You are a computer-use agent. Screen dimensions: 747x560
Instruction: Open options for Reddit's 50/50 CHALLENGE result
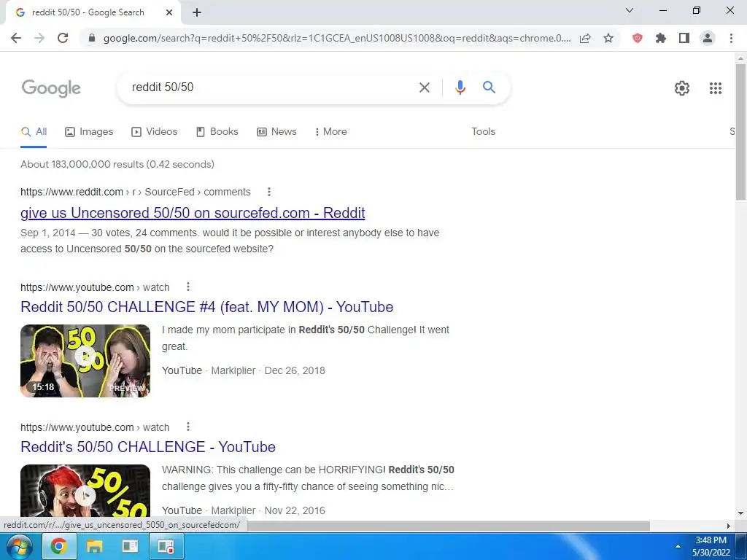[188, 427]
